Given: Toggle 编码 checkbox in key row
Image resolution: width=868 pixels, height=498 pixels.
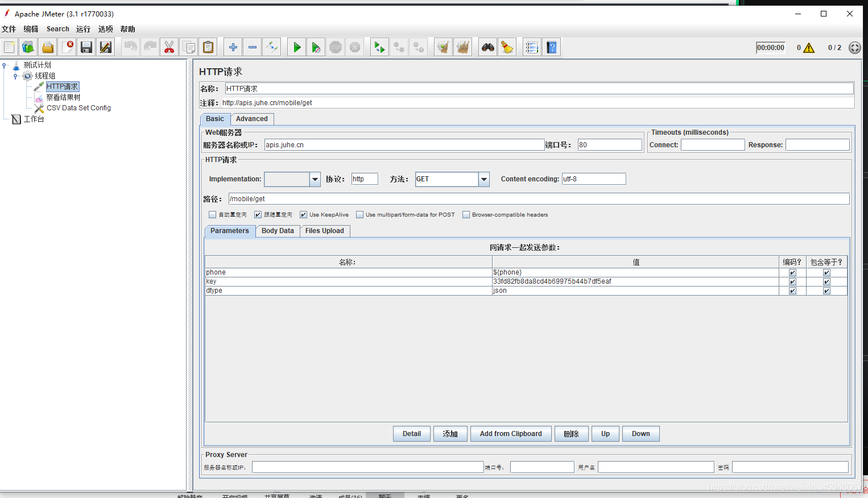Looking at the screenshot, I should (x=792, y=282).
